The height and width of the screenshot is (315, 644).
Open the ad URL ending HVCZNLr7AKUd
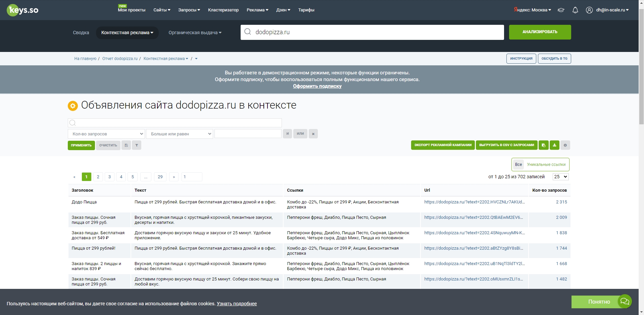click(x=475, y=202)
